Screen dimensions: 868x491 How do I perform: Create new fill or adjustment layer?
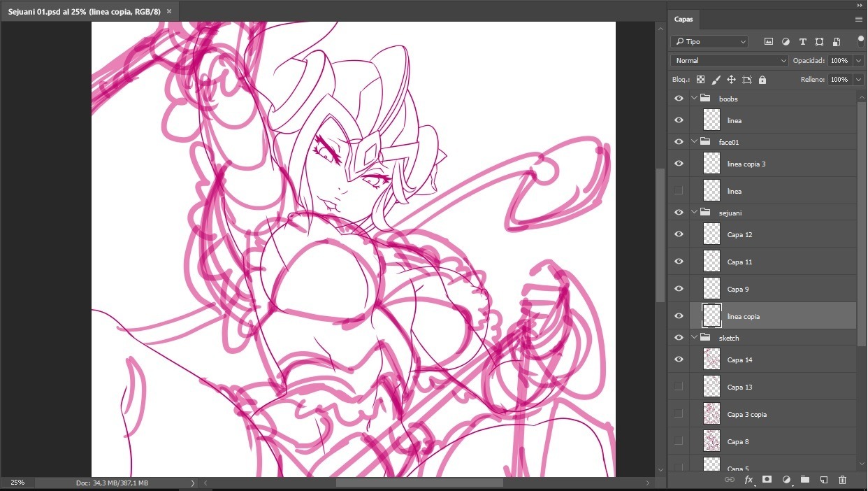coord(786,480)
